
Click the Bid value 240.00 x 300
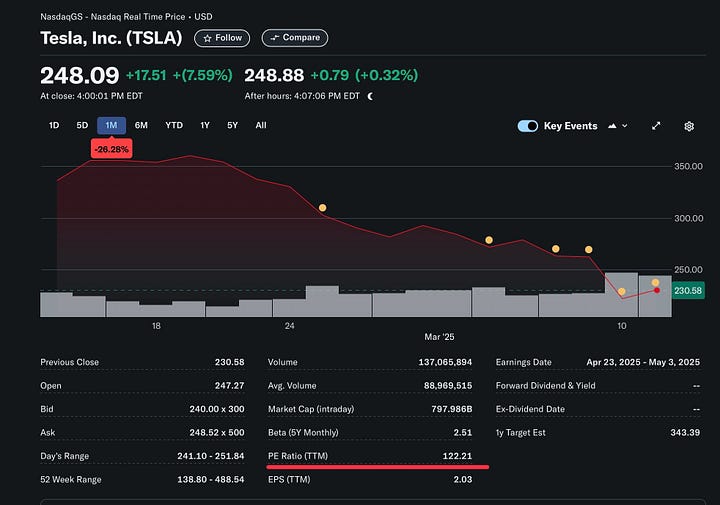click(x=217, y=409)
